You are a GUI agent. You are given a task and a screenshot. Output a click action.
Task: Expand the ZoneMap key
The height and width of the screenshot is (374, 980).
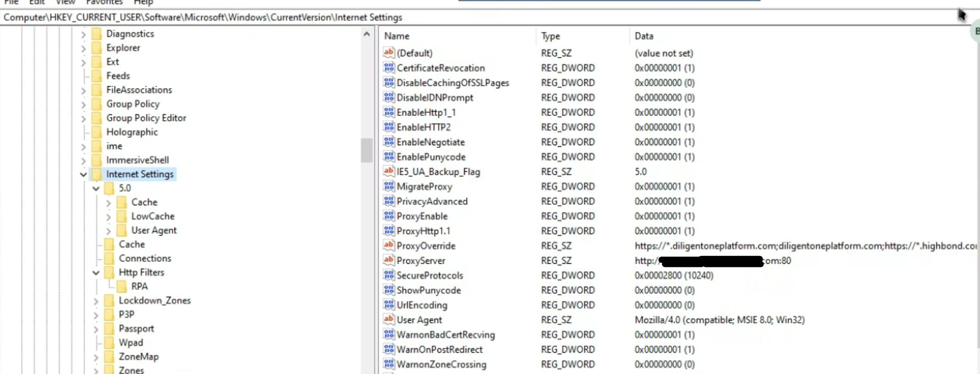[96, 357]
